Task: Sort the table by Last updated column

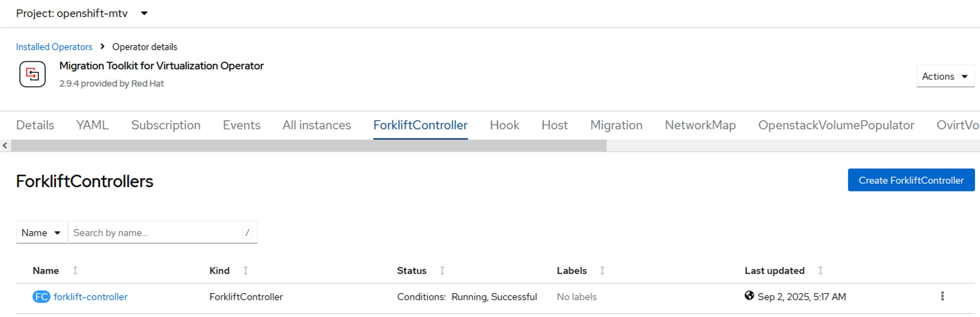Action: [820, 270]
